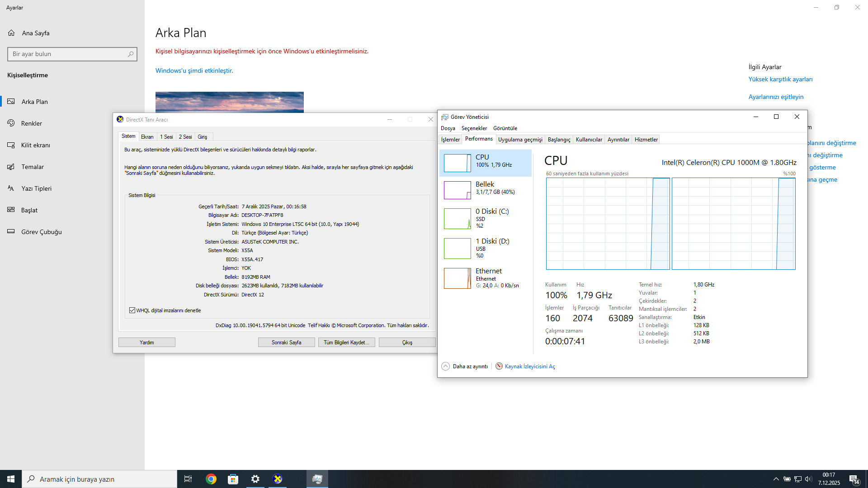The width and height of the screenshot is (868, 488).
Task: Open Kaynak İzleyicisini Aç link
Action: pos(530,366)
